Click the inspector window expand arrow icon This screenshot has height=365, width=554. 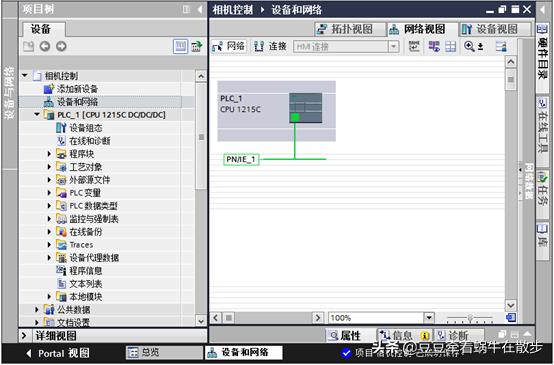pyautogui.click(x=527, y=335)
